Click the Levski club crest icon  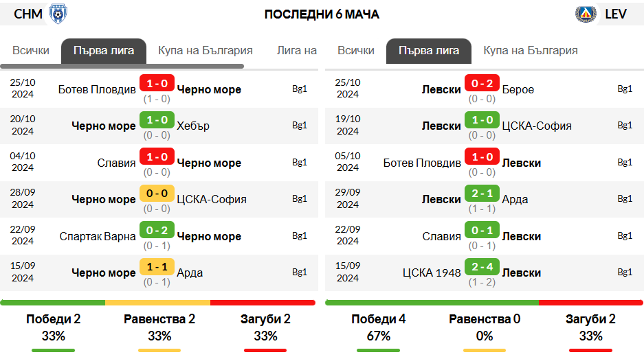[586, 14]
